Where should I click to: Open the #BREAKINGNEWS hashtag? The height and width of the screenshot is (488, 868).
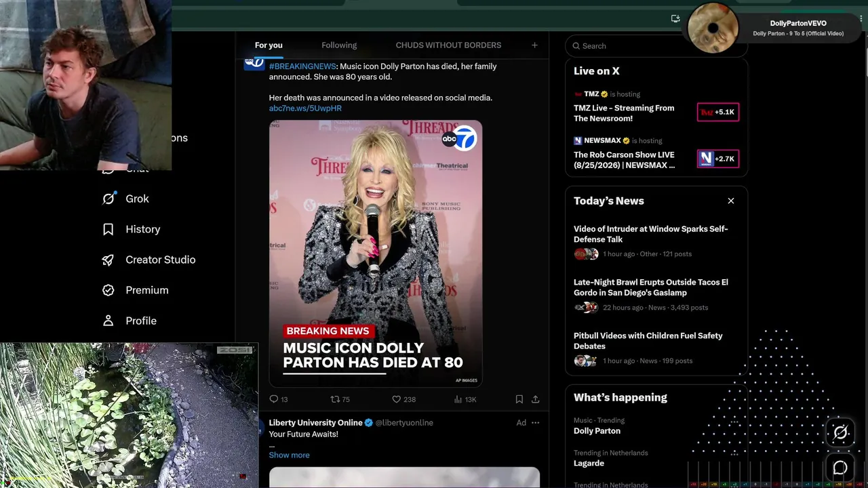click(302, 66)
